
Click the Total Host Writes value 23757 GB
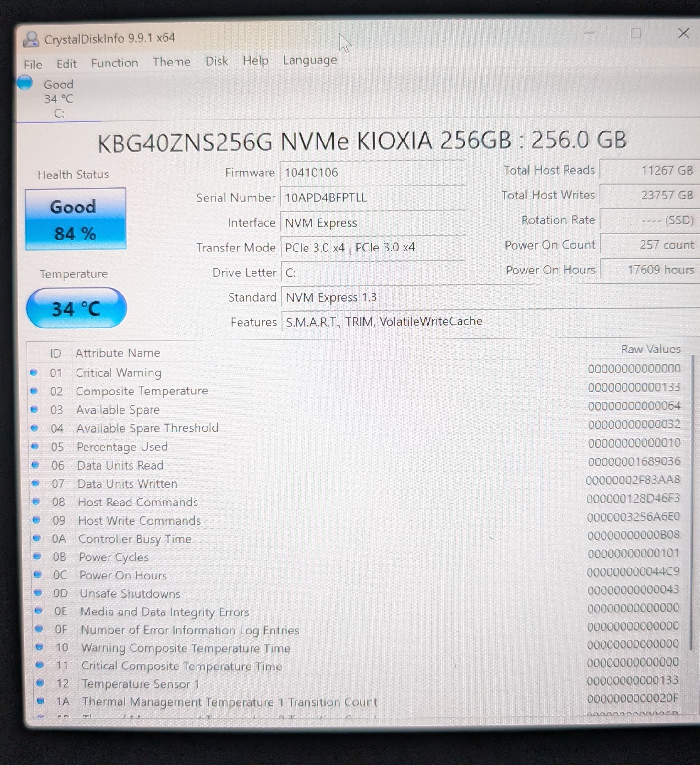[x=649, y=195]
